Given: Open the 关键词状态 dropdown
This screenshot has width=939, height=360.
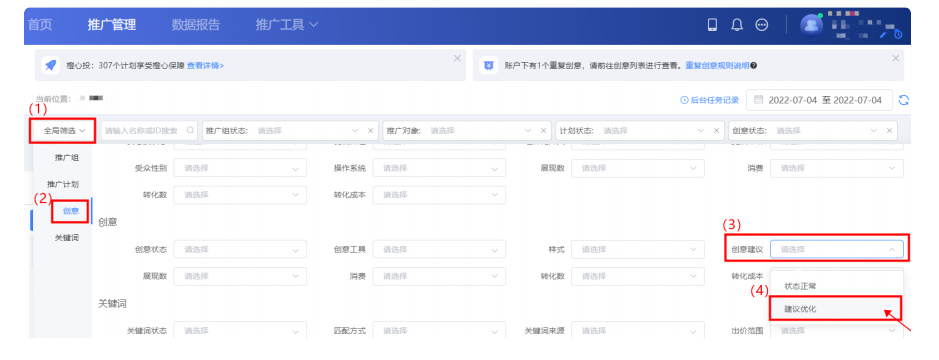Looking at the screenshot, I should click(x=240, y=330).
